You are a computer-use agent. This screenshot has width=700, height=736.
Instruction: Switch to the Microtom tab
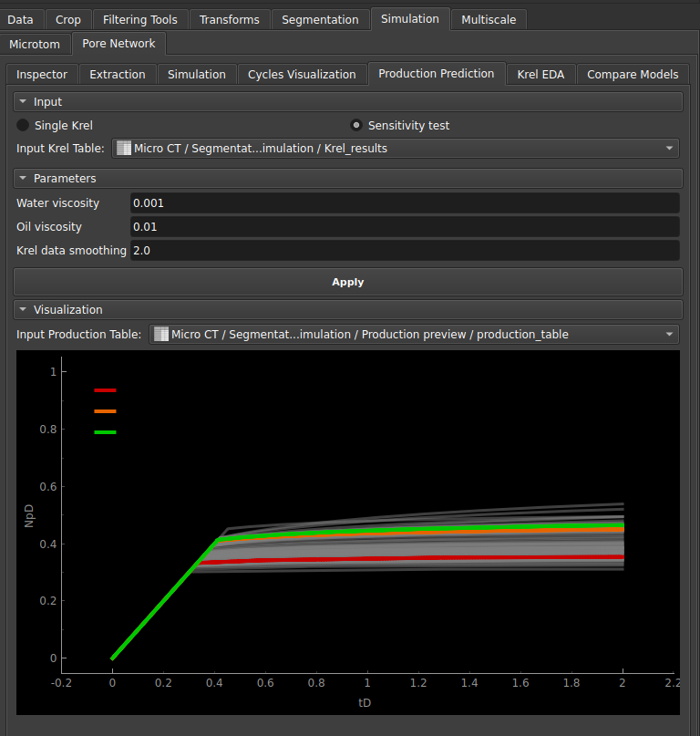coord(35,44)
